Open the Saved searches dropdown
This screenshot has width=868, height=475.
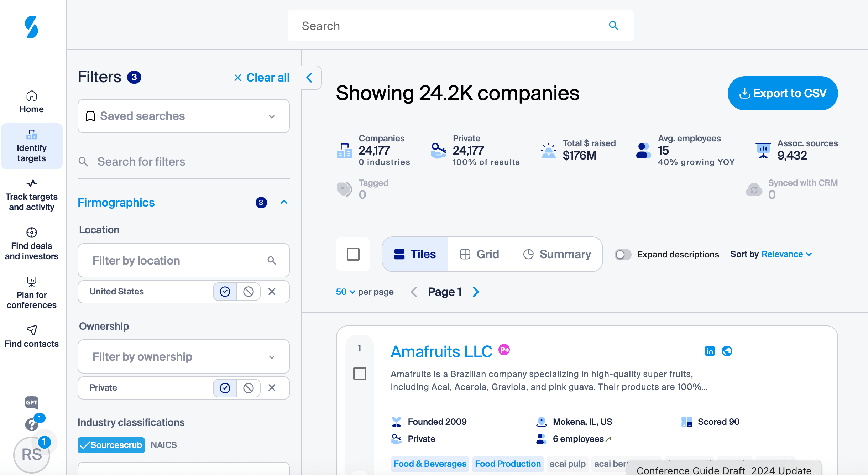[x=183, y=116]
